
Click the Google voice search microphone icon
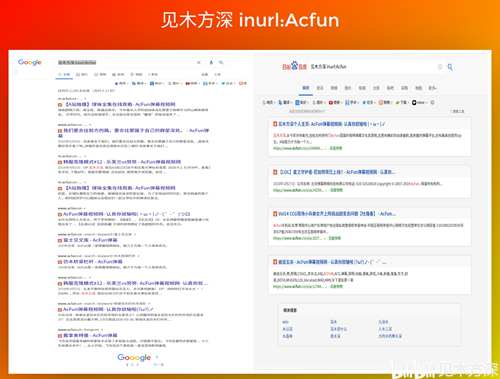tap(211, 62)
